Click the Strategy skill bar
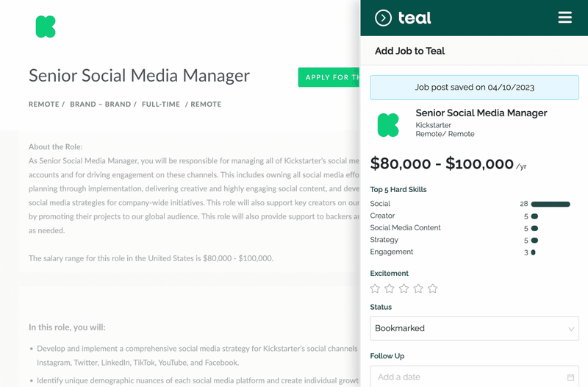The height and width of the screenshot is (387, 588). [535, 241]
